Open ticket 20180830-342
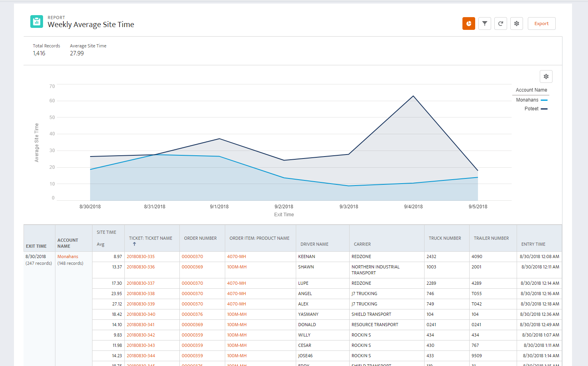Viewport: 588px width, 366px height. 141,335
